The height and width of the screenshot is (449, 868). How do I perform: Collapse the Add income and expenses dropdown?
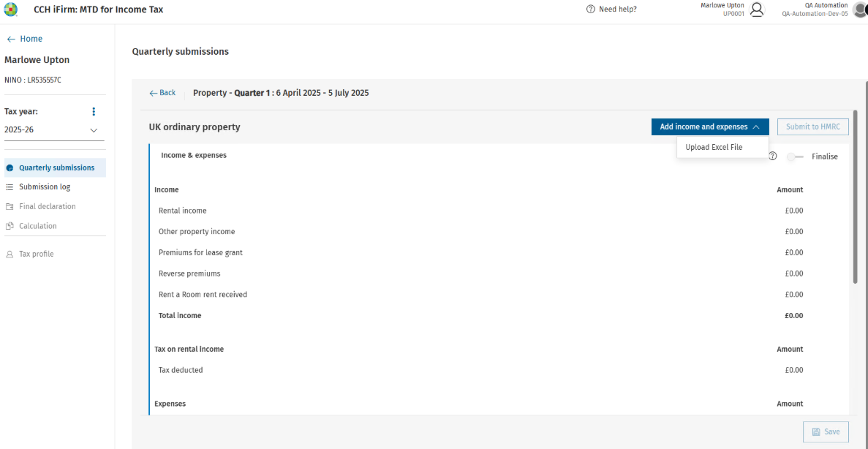709,127
